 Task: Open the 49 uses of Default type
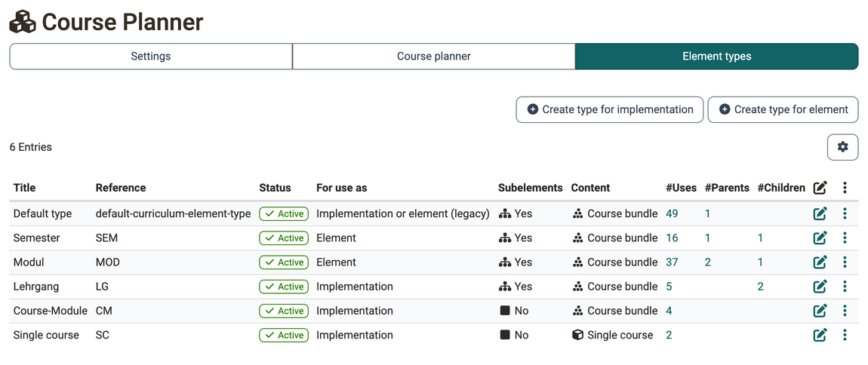pos(672,213)
